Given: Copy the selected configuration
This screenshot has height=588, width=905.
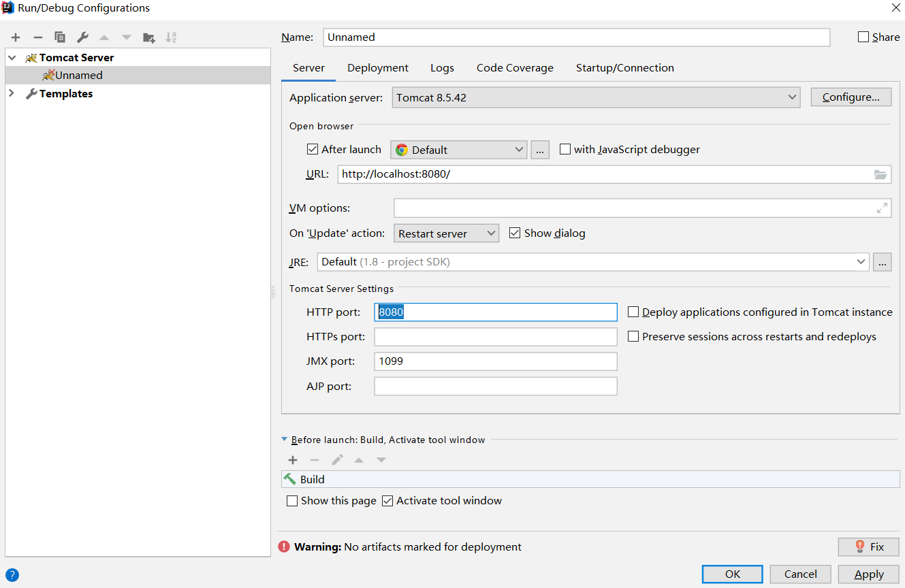Looking at the screenshot, I should pyautogui.click(x=60, y=37).
